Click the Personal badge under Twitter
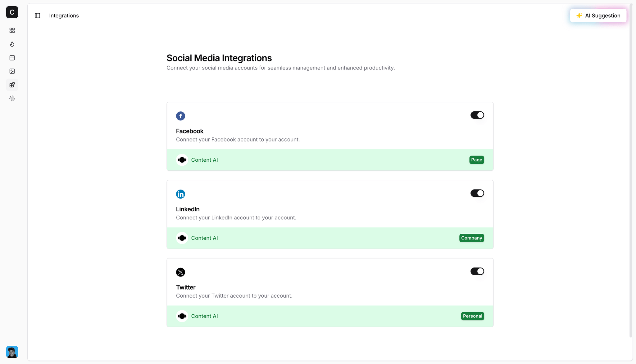 point(472,316)
